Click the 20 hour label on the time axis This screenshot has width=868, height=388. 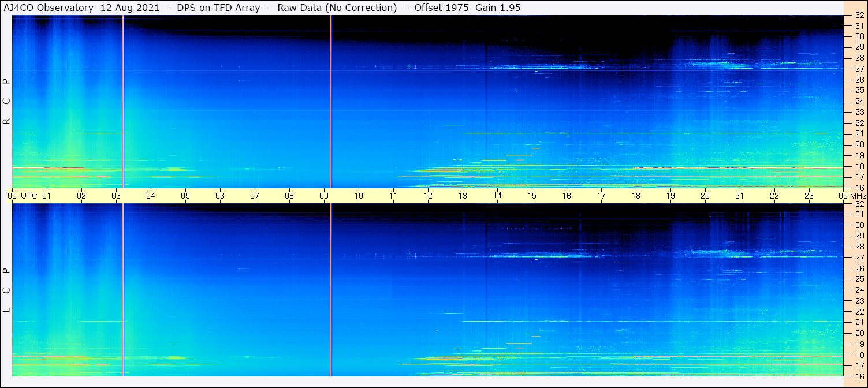point(705,196)
